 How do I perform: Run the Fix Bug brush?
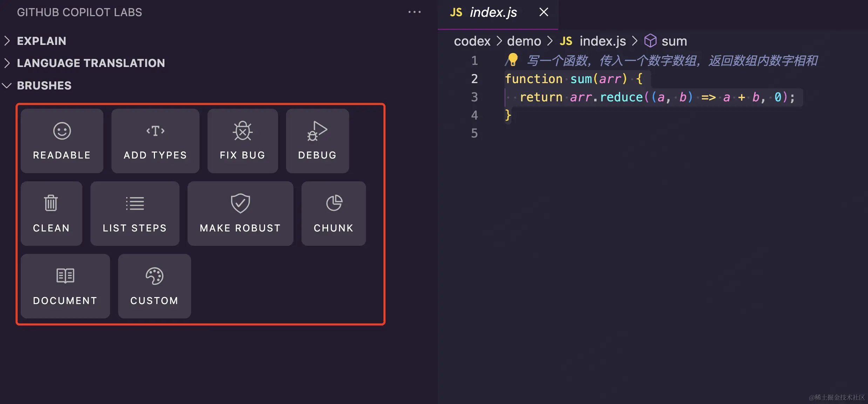242,141
